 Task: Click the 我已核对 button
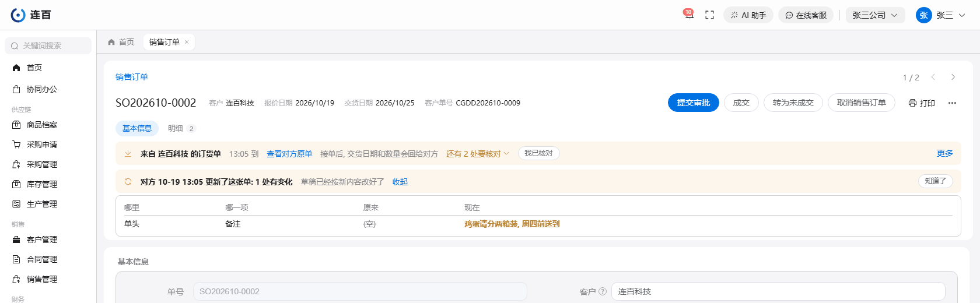[538, 153]
